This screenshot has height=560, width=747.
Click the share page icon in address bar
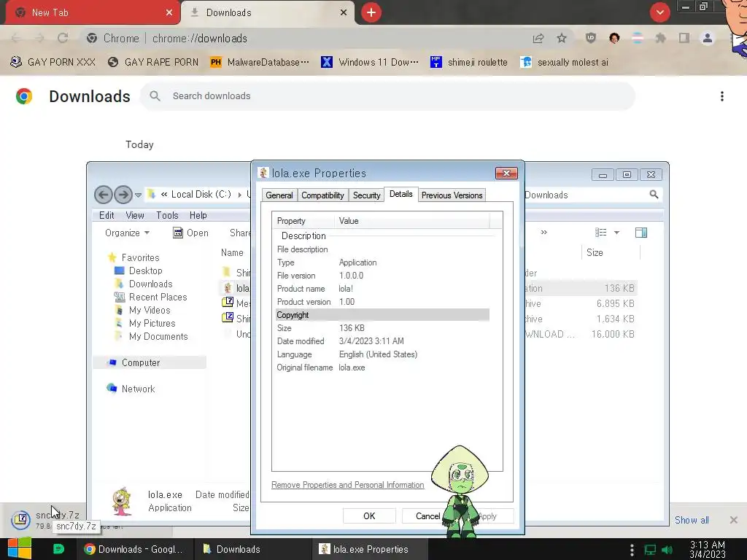(538, 38)
